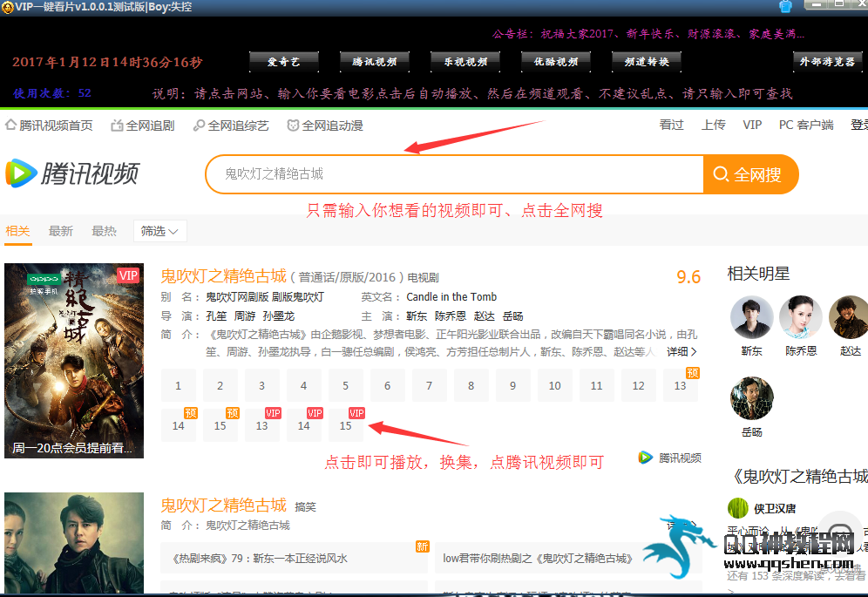Open video low君带你刷热剧之《鬼吹灯之精绝古城》

coord(568,559)
